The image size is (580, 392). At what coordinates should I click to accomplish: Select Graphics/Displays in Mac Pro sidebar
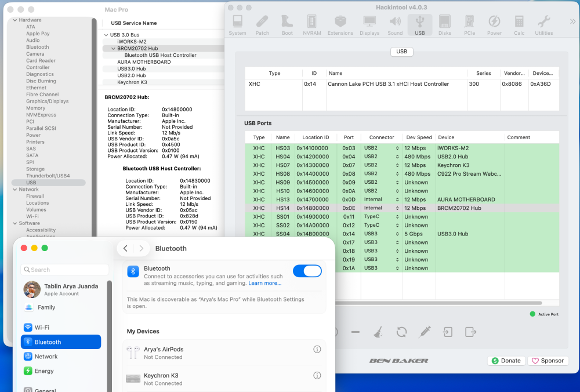point(47,101)
